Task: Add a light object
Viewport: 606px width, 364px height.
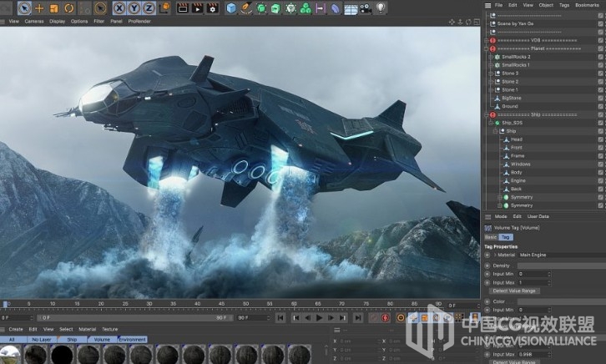Action: [x=381, y=8]
